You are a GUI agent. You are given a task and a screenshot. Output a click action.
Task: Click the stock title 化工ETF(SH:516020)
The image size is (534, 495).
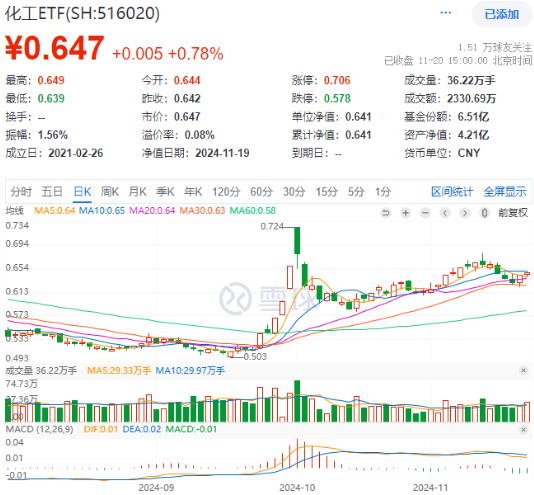(82, 14)
